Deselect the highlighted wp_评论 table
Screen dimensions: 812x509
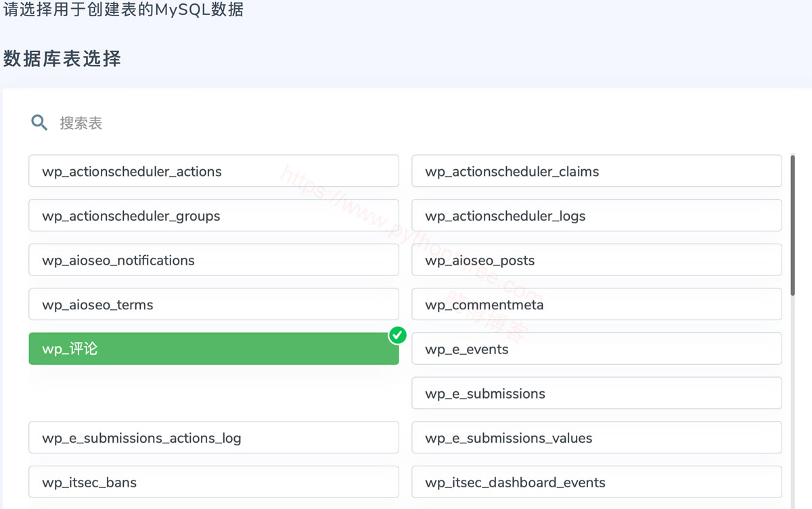click(x=213, y=349)
